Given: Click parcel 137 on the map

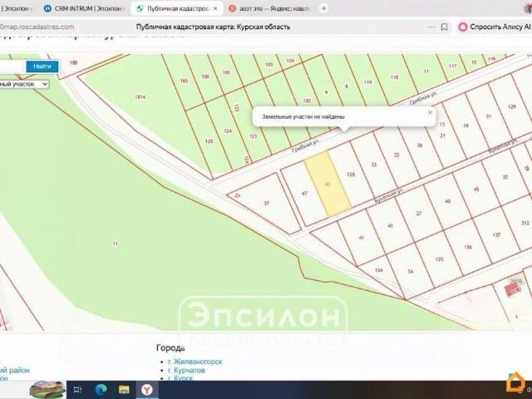Looking at the screenshot, I should click(496, 234).
